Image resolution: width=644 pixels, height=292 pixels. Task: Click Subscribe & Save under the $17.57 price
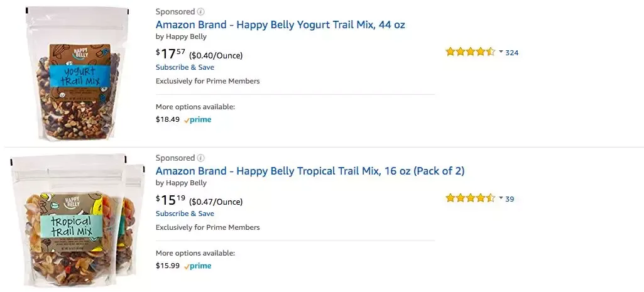pos(185,67)
